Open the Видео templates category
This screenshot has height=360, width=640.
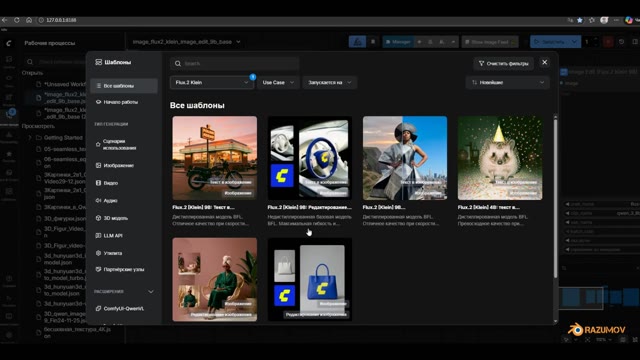click(x=124, y=183)
